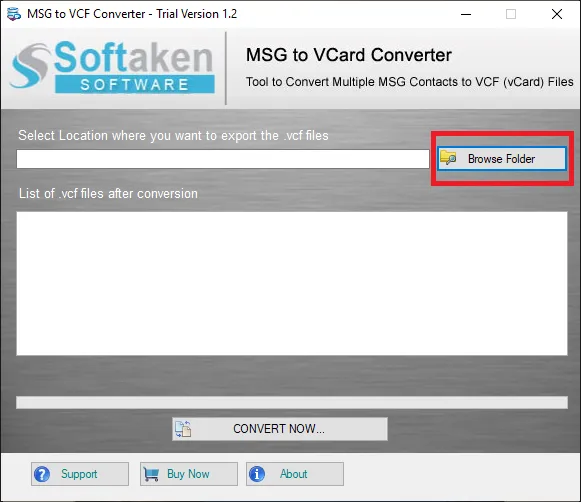Open the Support page
Image resolution: width=581 pixels, height=502 pixels.
point(80,474)
